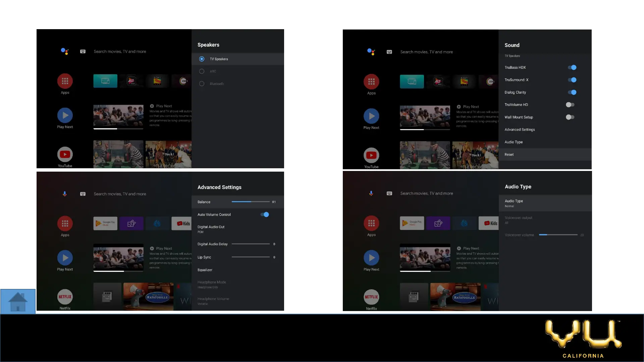Screen dimensions: 644x362
Task: Expand the Equalizer settings entry
Action: (x=205, y=270)
